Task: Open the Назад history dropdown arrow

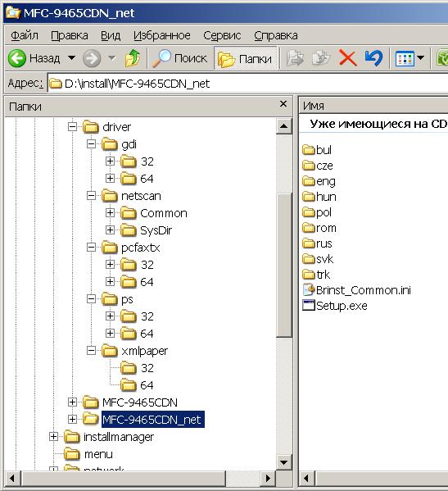Action: coord(71,58)
